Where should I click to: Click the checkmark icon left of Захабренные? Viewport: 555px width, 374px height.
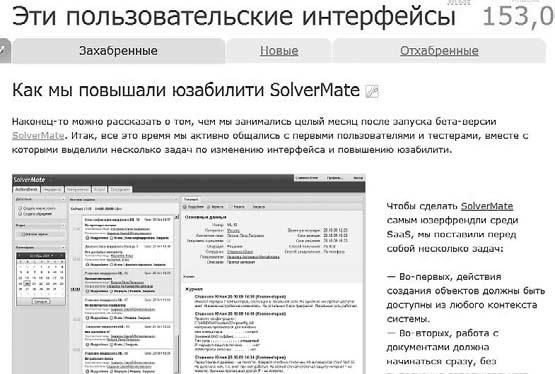tap(4, 51)
